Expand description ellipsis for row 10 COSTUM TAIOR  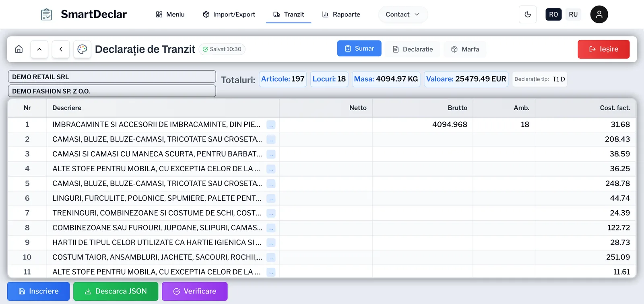coord(271,257)
